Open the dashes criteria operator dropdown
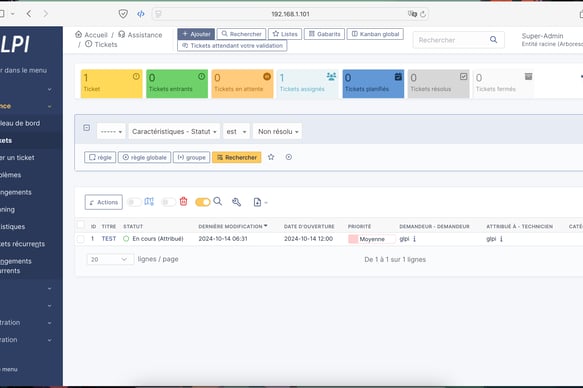583x388 pixels. (111, 132)
